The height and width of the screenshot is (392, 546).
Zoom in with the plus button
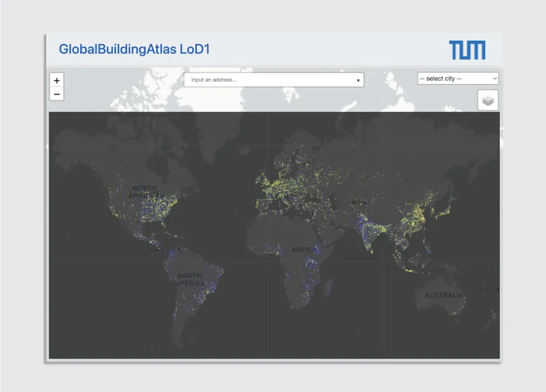tap(57, 80)
